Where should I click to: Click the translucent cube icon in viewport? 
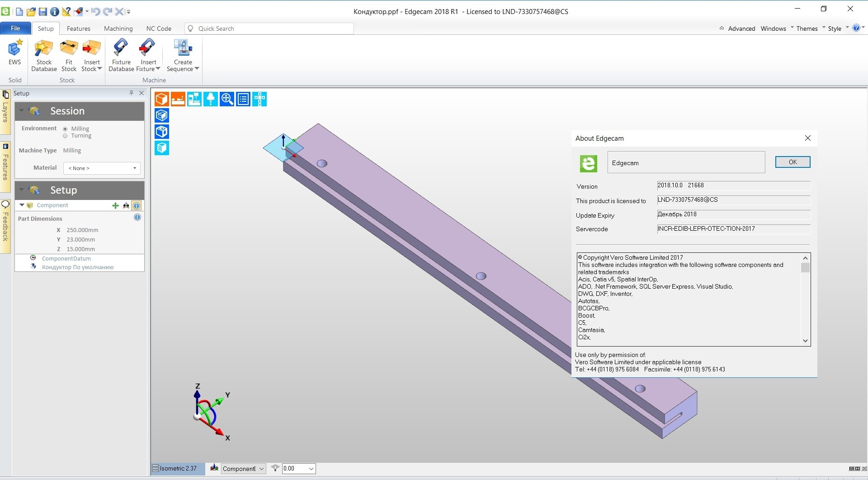tap(162, 148)
